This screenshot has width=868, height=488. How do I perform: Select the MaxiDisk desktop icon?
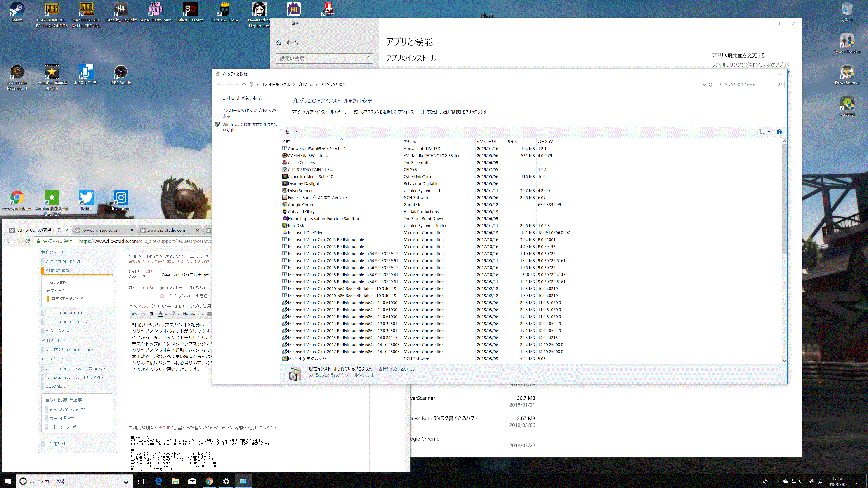[x=847, y=106]
